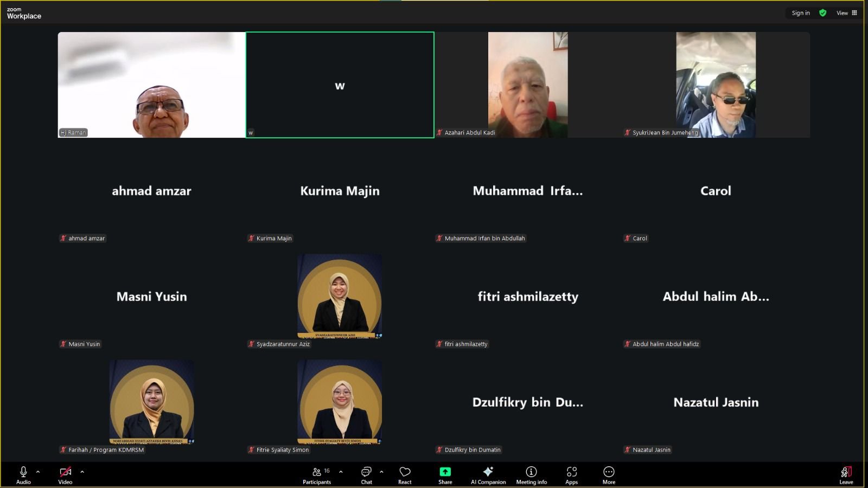Launch the AI Companion
Viewport: 868px width, 488px height.
(x=488, y=475)
